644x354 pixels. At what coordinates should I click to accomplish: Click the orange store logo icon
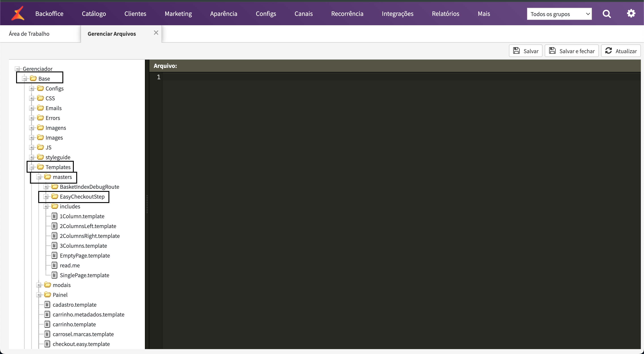(x=18, y=13)
